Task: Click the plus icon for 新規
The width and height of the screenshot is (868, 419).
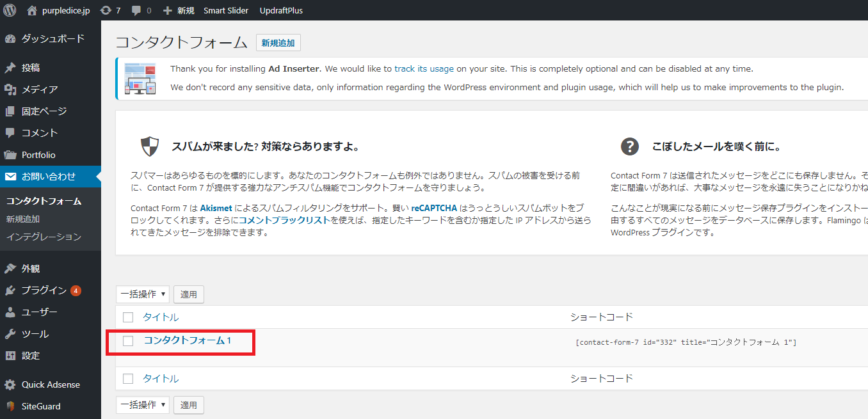Action: pyautogui.click(x=168, y=10)
